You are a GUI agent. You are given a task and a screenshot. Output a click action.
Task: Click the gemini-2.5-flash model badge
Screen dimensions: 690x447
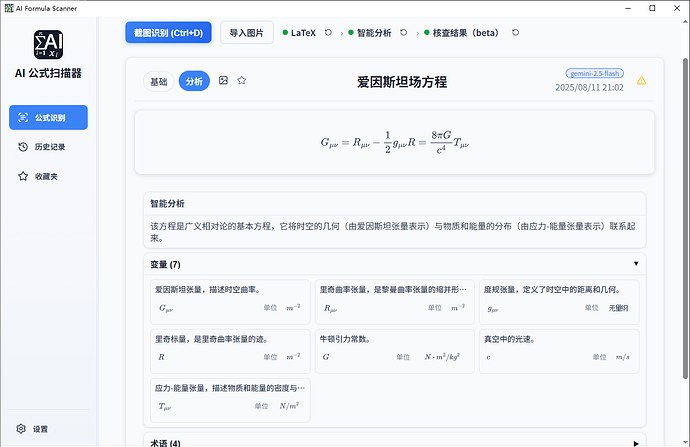[595, 73]
